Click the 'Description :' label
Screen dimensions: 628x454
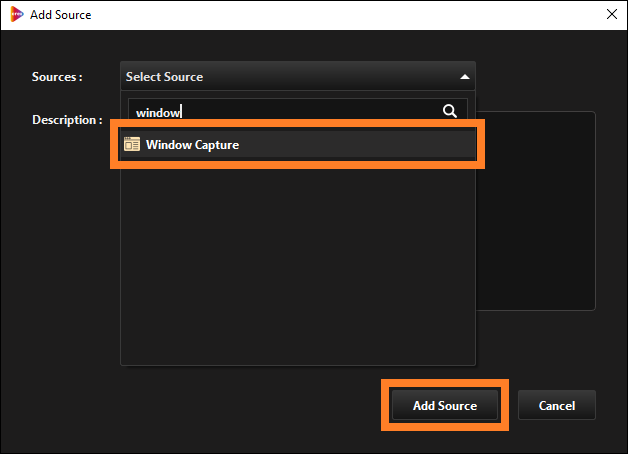tap(67, 120)
